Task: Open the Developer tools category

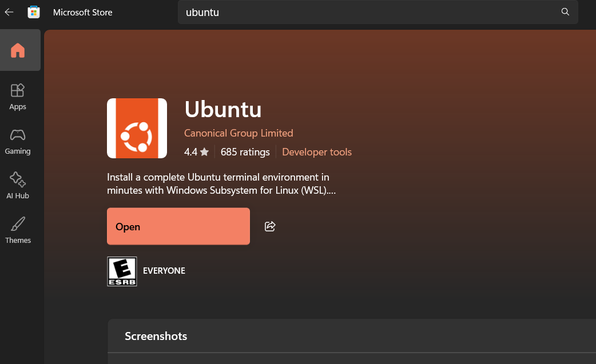Action: [316, 152]
